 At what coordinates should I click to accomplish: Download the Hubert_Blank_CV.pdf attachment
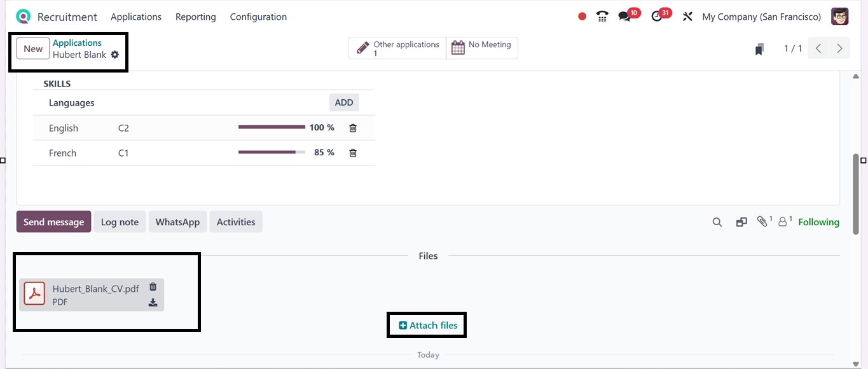(x=153, y=303)
